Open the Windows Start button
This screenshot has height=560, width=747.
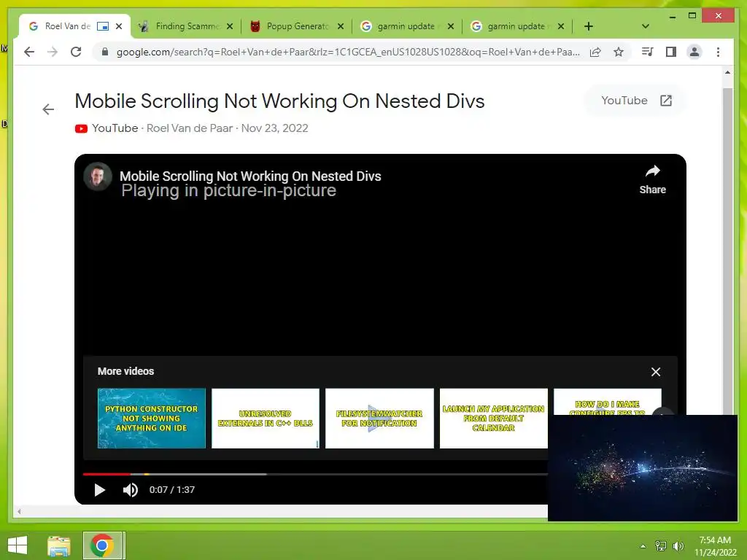18,545
